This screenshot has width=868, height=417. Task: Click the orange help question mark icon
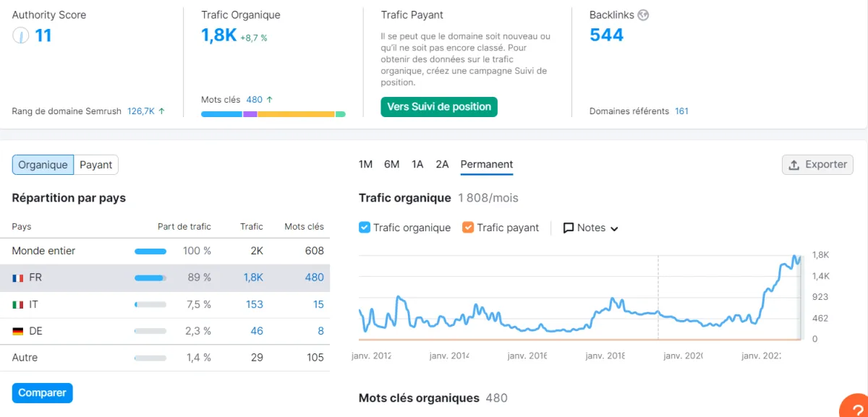coord(856,407)
